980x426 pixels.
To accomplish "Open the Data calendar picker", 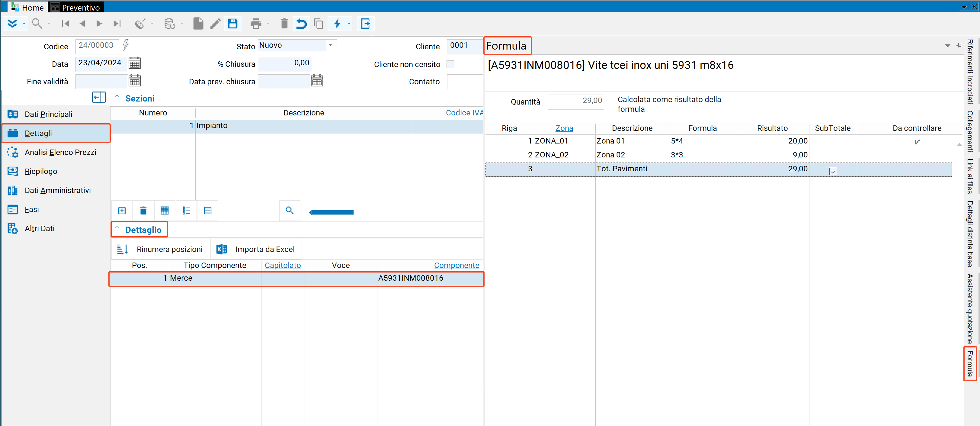I will [x=135, y=63].
